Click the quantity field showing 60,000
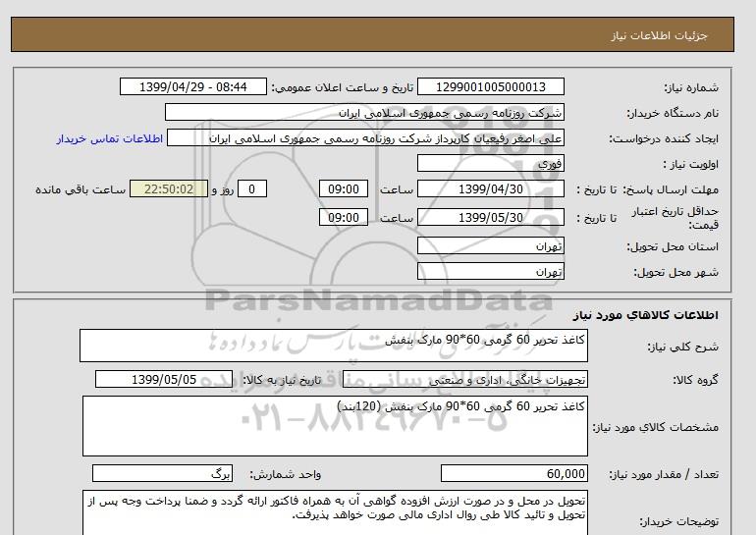Viewport: 756px width, 535px height. 513,473
